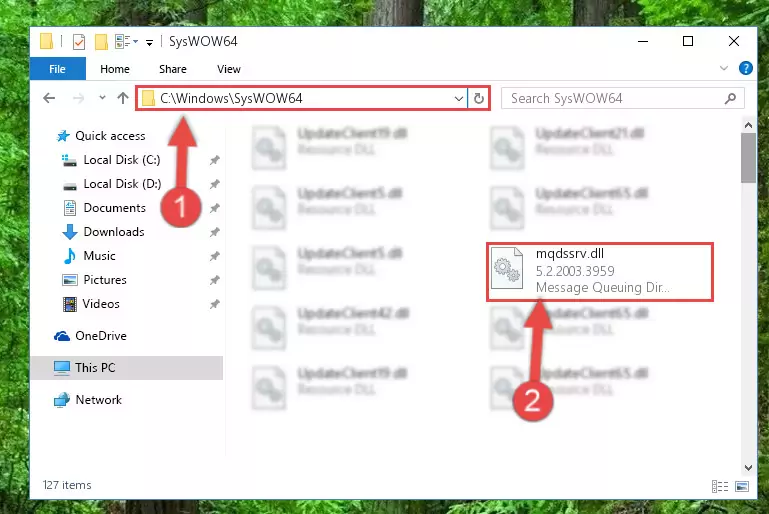
Task: Select OneDrive in navigation pane
Action: [x=101, y=336]
